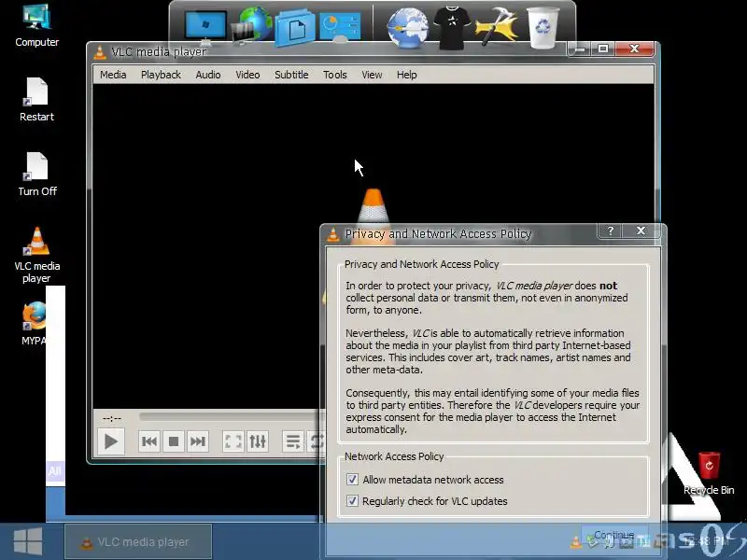The image size is (747, 560).
Task: Click the hammer tools icon in dock
Action: (x=497, y=27)
